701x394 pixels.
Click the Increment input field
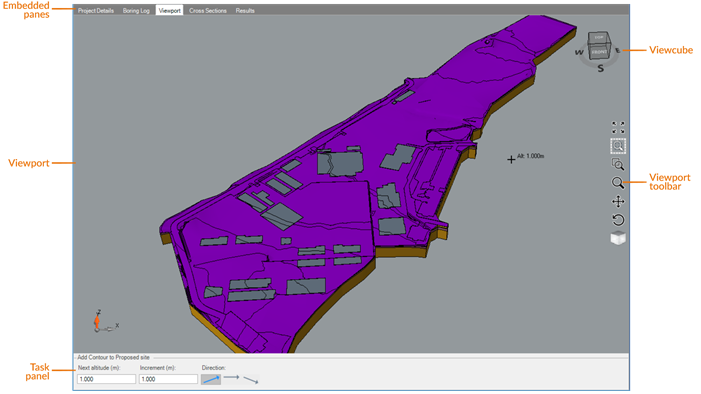tap(168, 379)
